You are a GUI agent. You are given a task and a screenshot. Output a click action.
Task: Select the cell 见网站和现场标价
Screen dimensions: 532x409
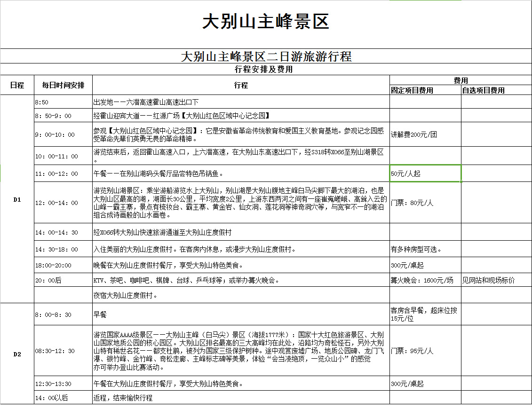496,280
